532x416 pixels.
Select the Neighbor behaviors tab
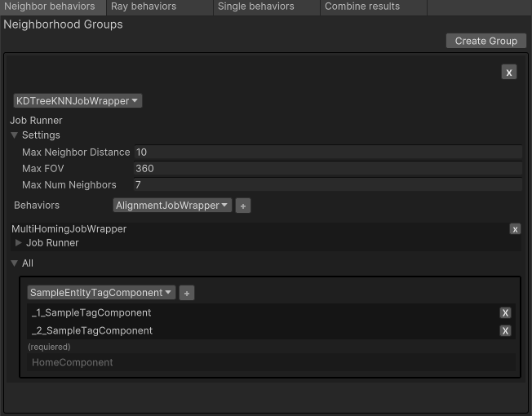point(50,7)
